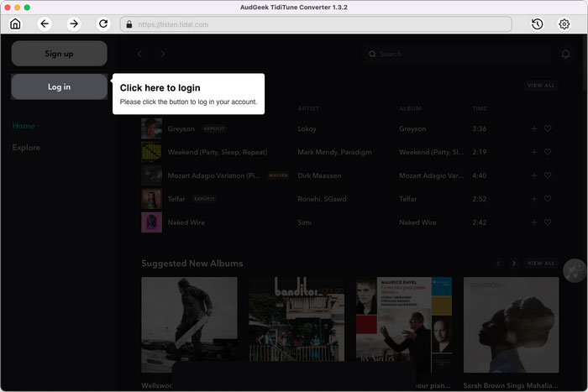
Task: Click next arrow in Suggested New Albums
Action: click(x=514, y=264)
